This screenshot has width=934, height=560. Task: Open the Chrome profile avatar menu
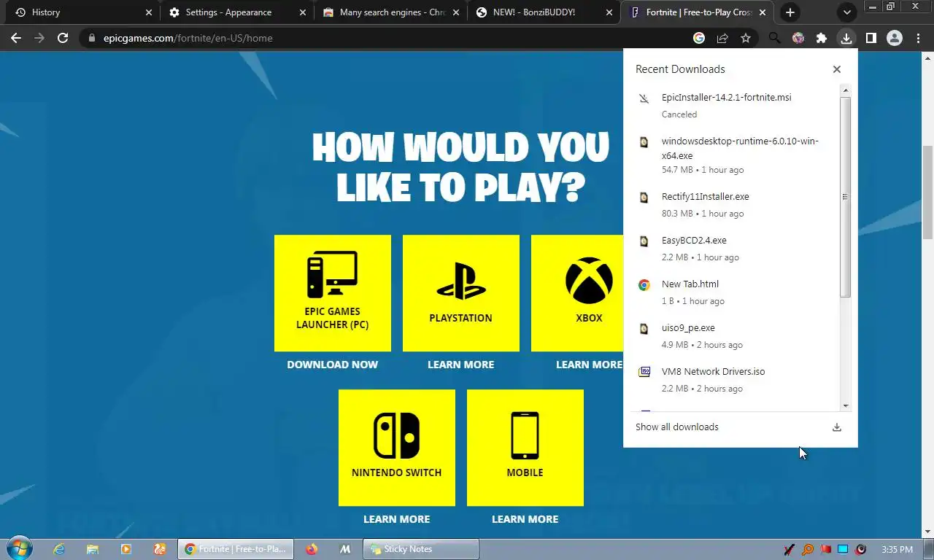coord(895,38)
